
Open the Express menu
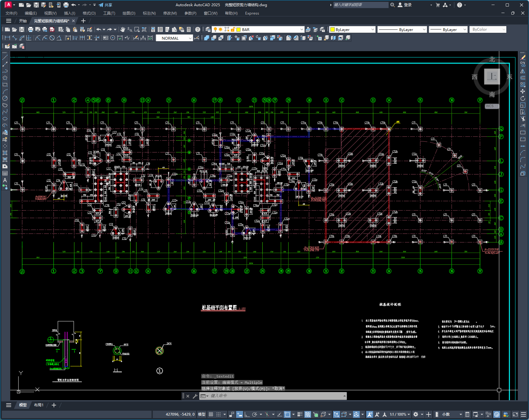(x=252, y=13)
